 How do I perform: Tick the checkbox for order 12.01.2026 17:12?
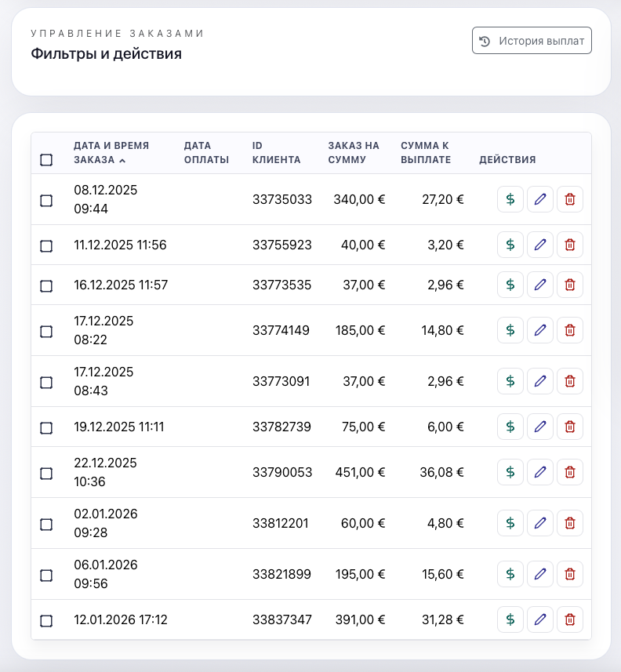pos(46,621)
